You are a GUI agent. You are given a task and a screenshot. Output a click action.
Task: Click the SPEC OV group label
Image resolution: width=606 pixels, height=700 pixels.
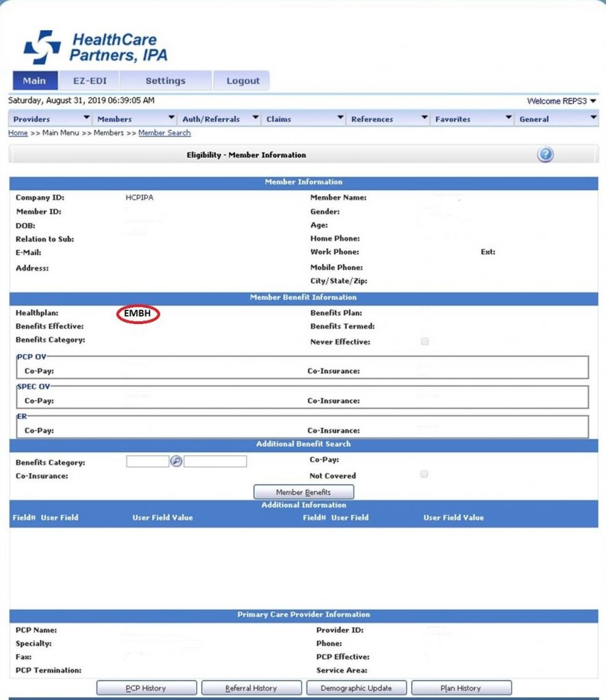pos(33,387)
